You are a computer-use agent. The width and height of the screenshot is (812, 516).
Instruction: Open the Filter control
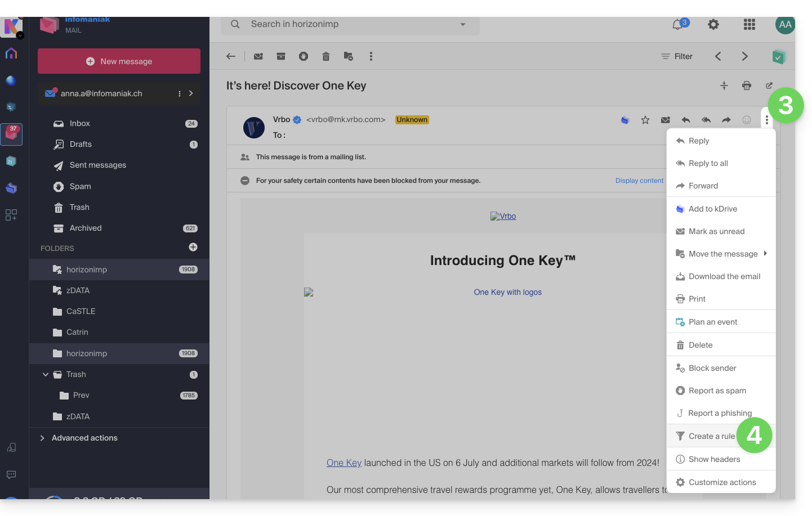pyautogui.click(x=677, y=56)
